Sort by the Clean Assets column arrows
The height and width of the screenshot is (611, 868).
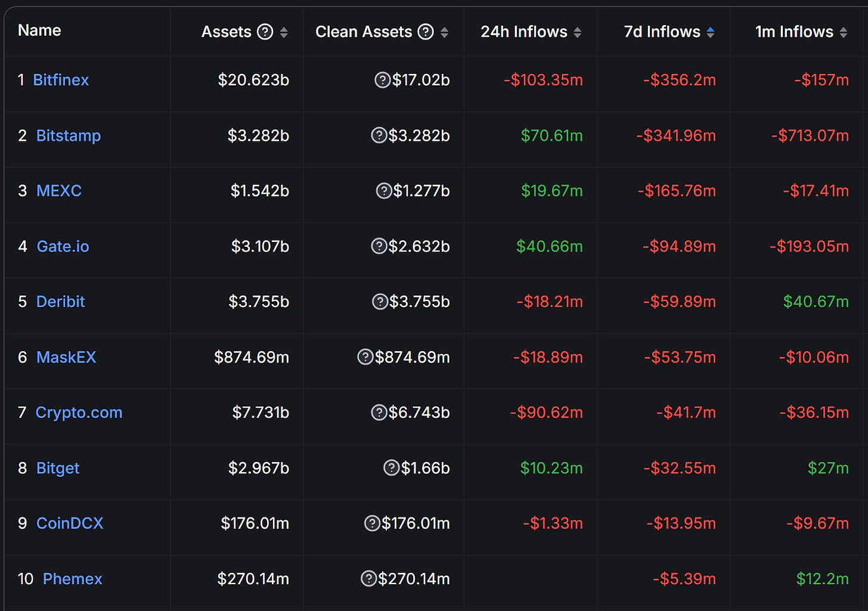[x=445, y=32]
